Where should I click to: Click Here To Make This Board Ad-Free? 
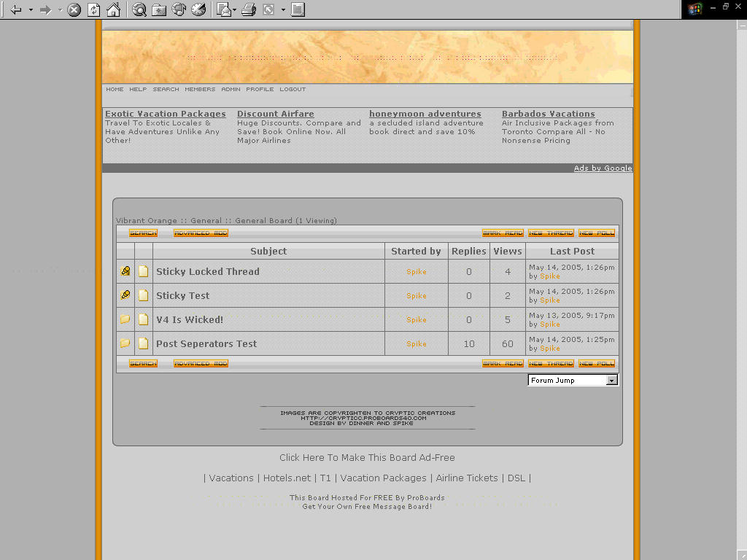pos(367,457)
